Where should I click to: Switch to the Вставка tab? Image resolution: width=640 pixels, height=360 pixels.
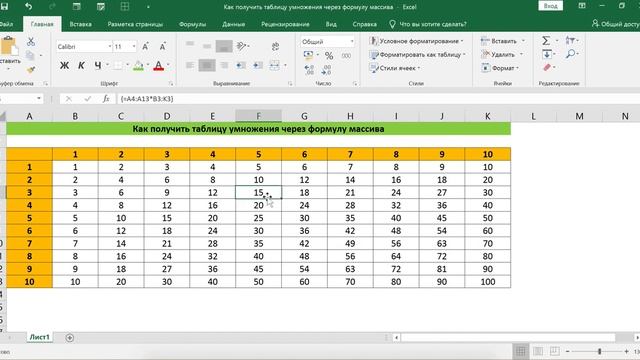click(x=80, y=24)
